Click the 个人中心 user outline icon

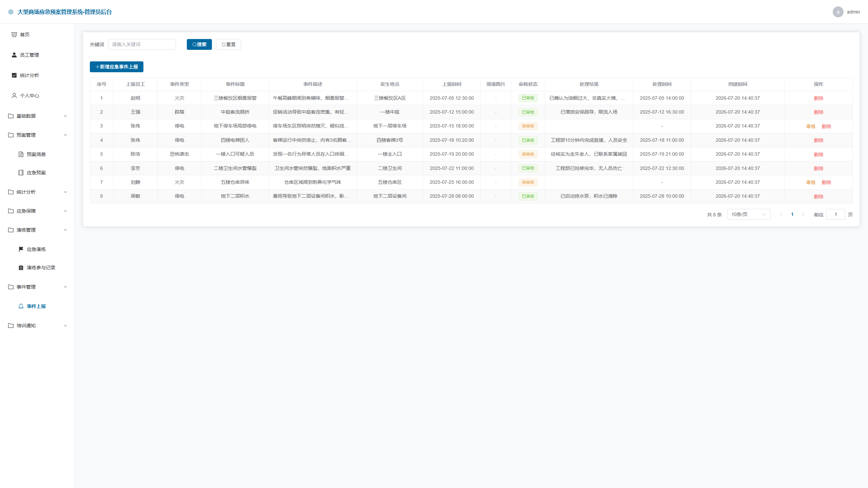[x=14, y=96]
